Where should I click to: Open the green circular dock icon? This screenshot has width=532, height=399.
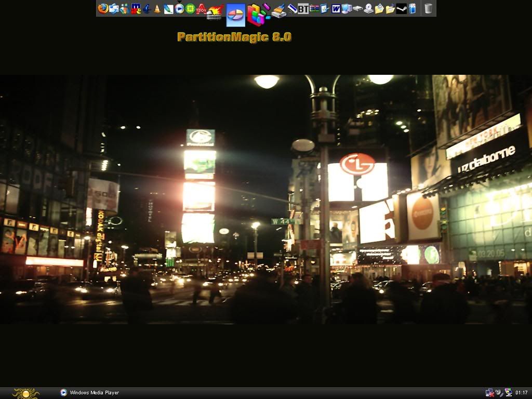(190, 8)
